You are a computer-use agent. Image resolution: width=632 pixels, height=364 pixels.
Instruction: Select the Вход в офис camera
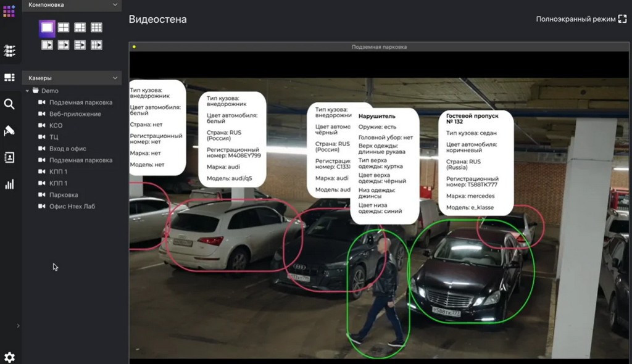pyautogui.click(x=62, y=149)
